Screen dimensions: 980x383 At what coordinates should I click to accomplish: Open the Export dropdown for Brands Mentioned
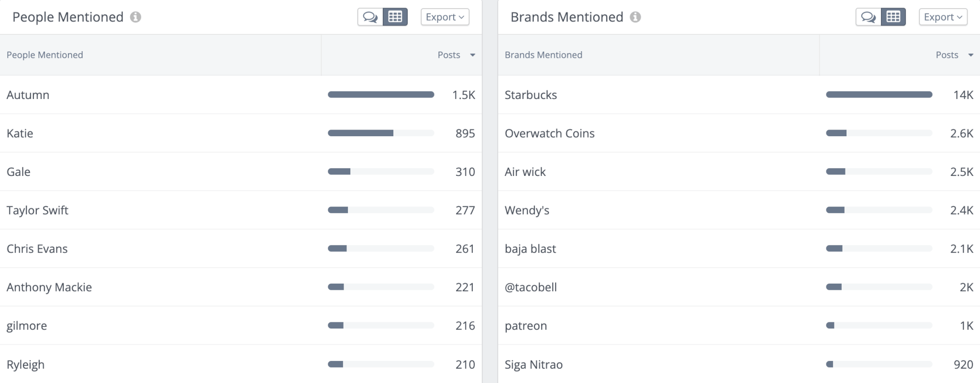(x=942, y=17)
